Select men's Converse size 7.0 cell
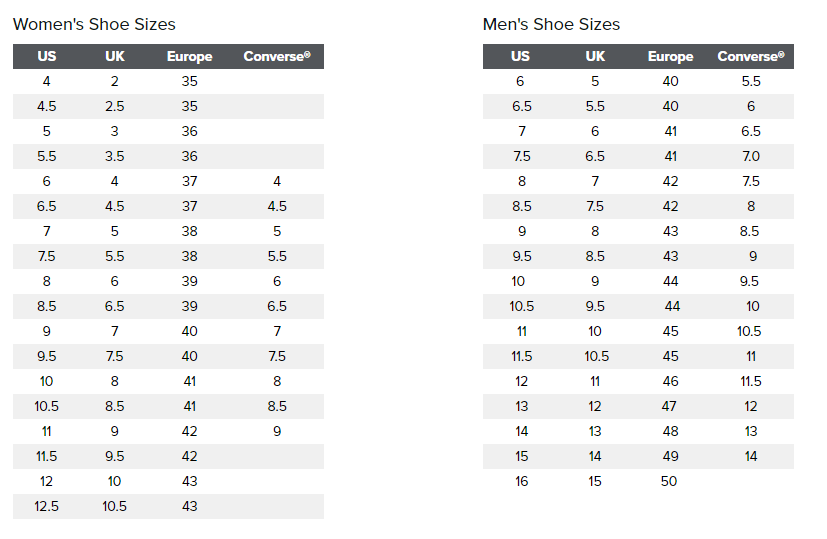Image resolution: width=827 pixels, height=539 pixels. coord(751,156)
